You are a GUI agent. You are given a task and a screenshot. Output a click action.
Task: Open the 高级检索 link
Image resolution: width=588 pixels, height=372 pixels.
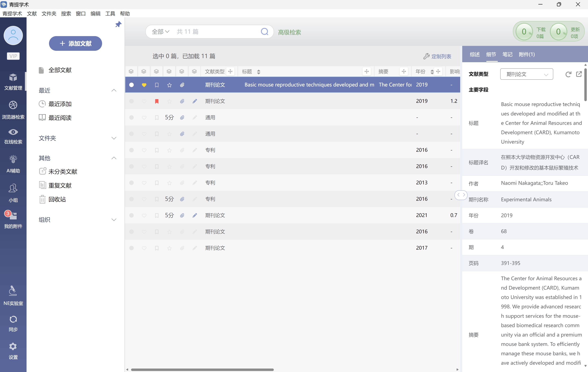(289, 32)
